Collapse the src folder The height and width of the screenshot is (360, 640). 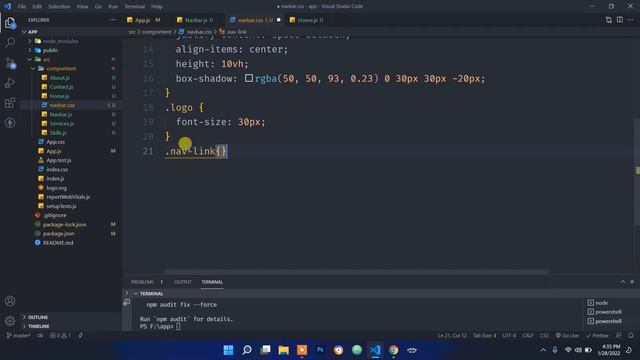[x=30, y=60]
